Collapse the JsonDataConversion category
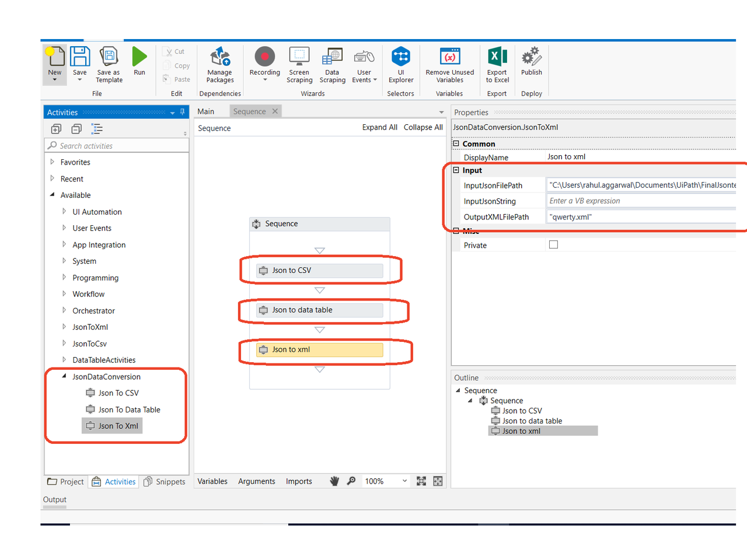 pos(64,376)
